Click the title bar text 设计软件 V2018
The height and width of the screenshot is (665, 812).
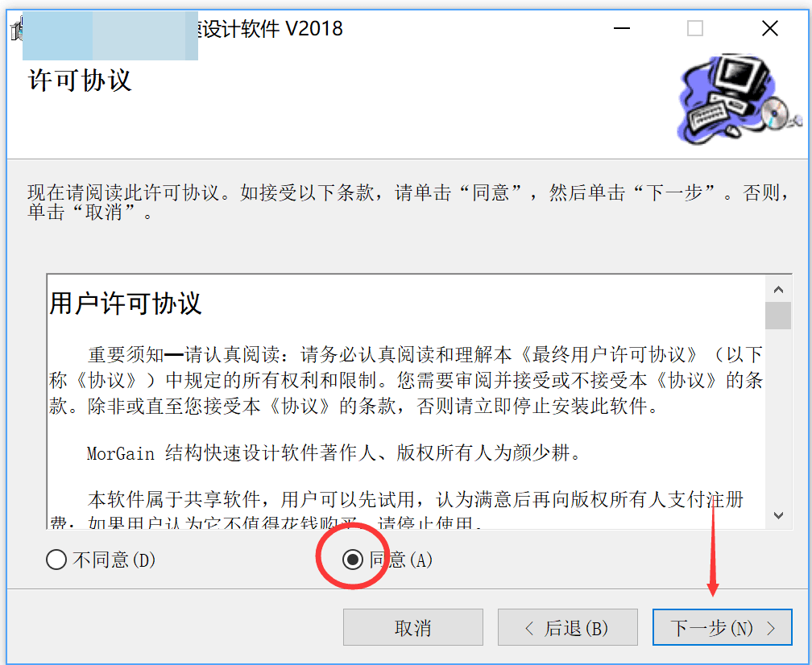coord(272,28)
